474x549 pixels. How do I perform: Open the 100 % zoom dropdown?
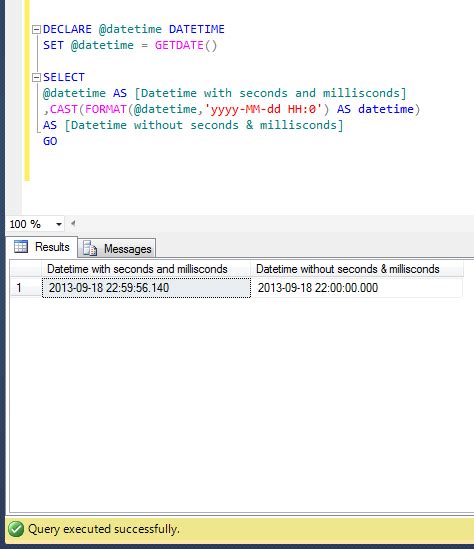(59, 224)
